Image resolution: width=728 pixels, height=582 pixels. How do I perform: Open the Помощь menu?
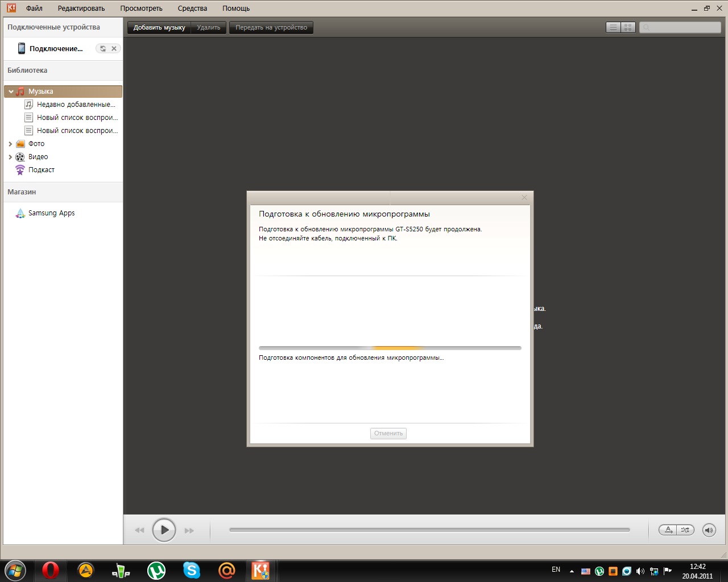click(x=236, y=9)
